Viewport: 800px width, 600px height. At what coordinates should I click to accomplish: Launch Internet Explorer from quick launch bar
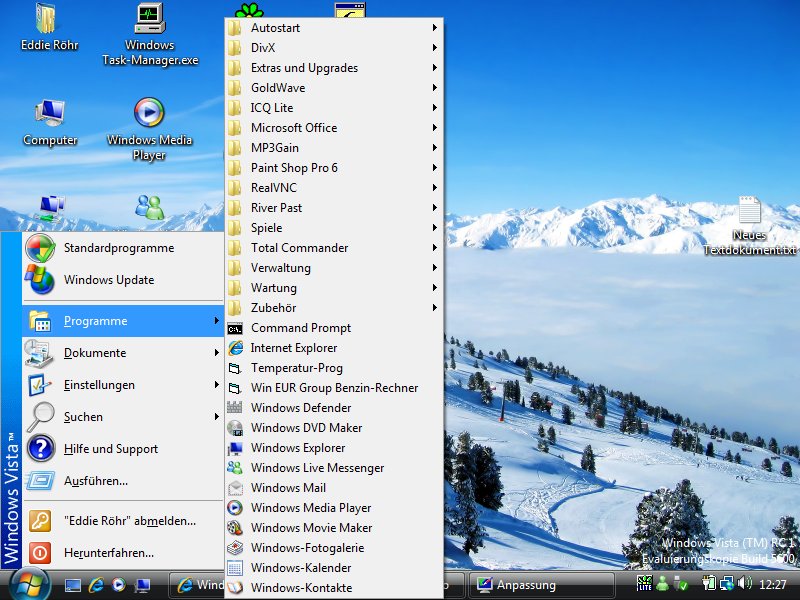(x=97, y=584)
